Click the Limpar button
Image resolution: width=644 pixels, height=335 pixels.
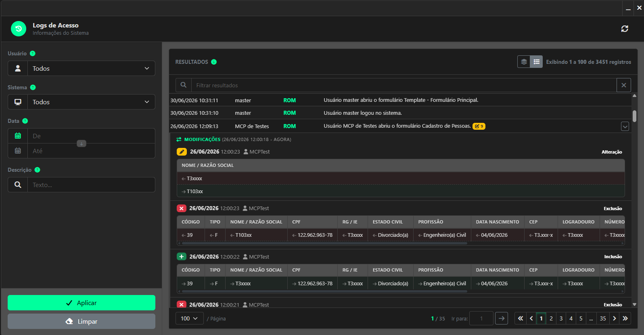coord(82,321)
